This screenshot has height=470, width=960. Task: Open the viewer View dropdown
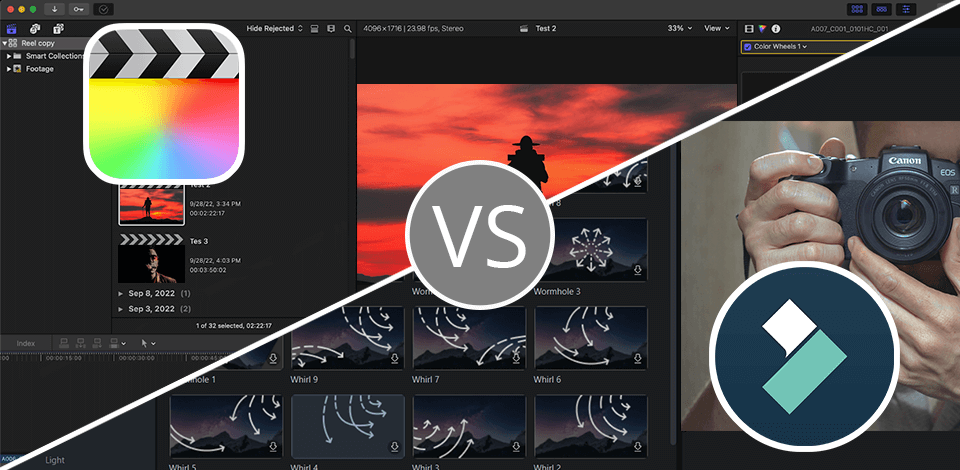click(x=716, y=28)
